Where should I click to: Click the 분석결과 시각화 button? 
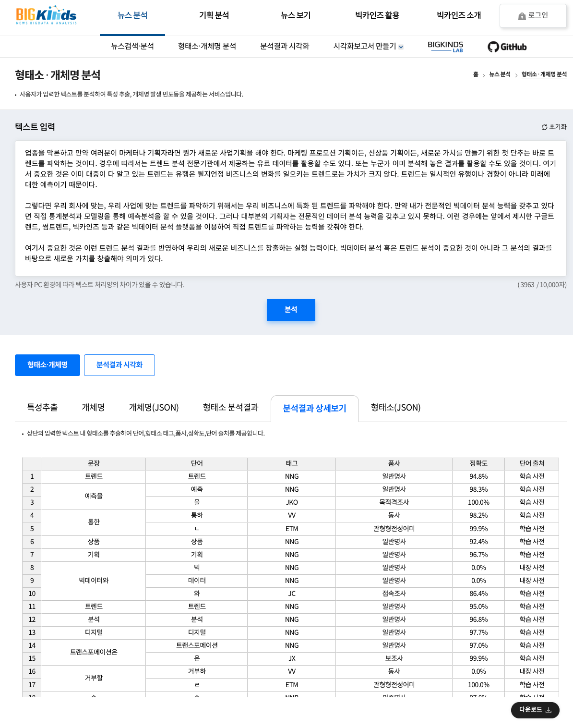click(x=119, y=365)
